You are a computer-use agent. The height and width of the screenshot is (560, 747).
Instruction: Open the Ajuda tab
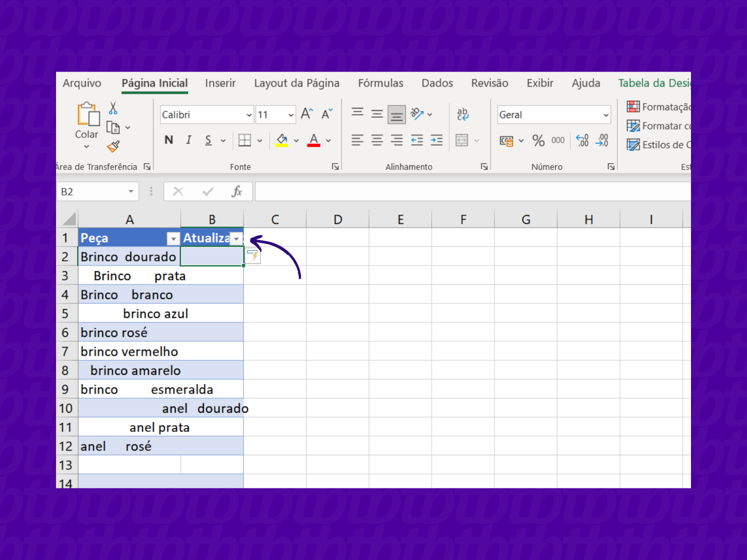586,83
